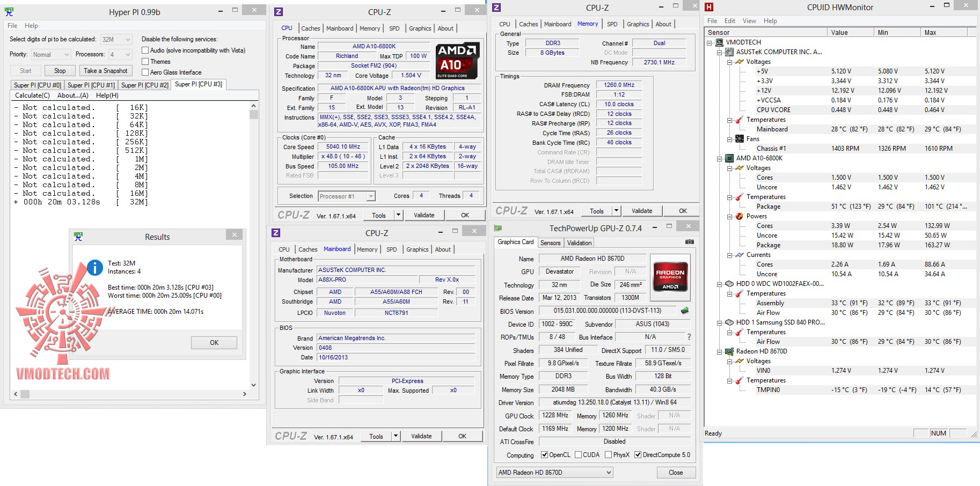Open the Priority dropdown in Hyper PI

click(x=50, y=54)
